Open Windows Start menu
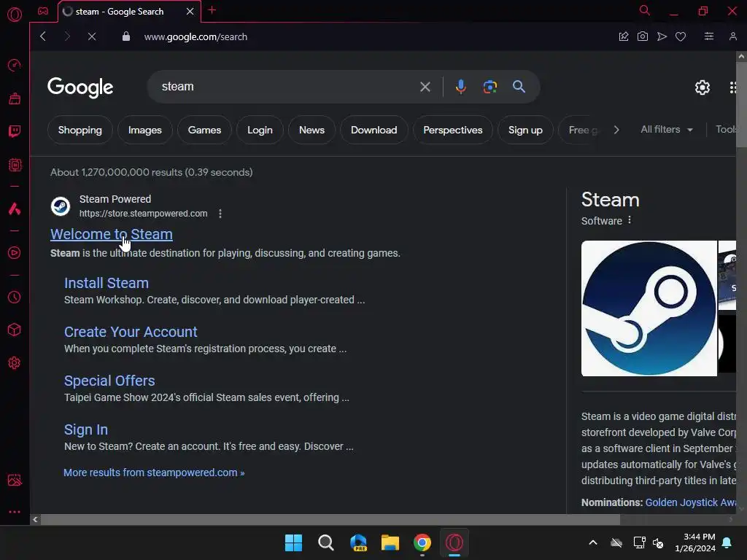This screenshot has width=747, height=560. [x=293, y=542]
